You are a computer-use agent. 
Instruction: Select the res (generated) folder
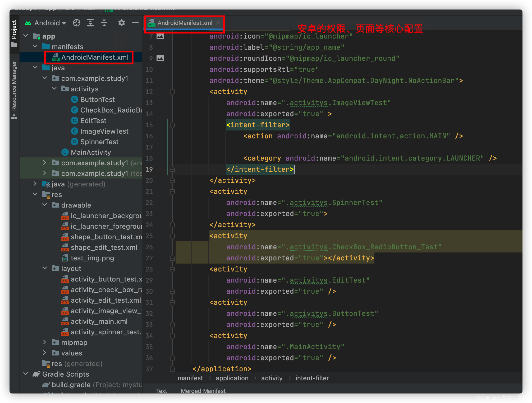pyautogui.click(x=72, y=364)
